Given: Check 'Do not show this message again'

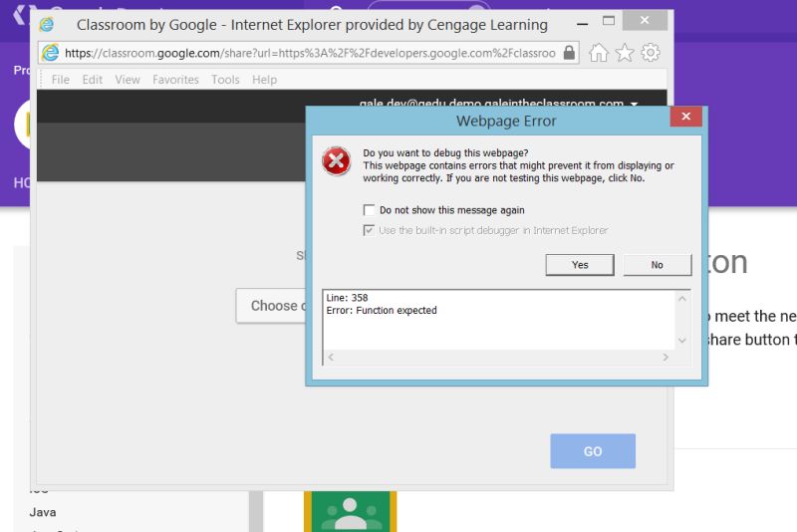Looking at the screenshot, I should pos(369,210).
